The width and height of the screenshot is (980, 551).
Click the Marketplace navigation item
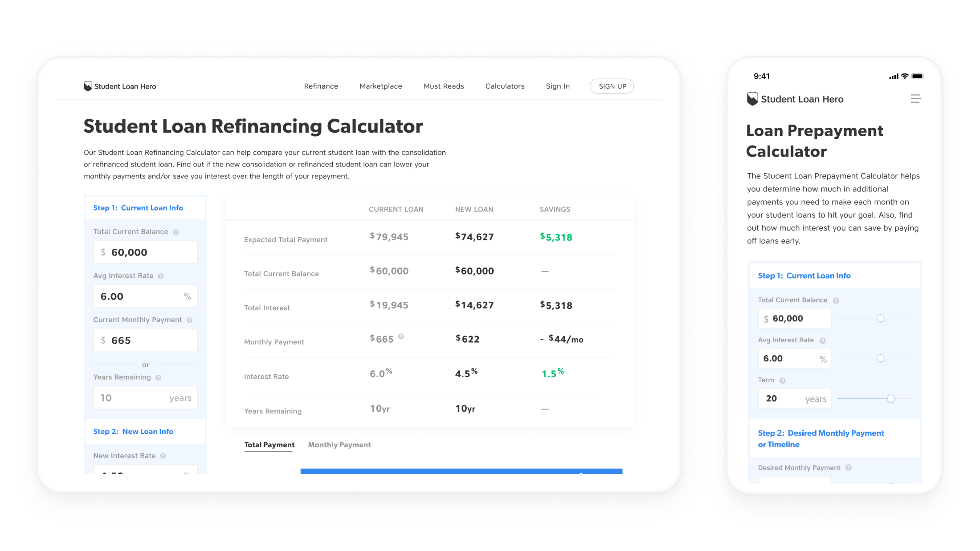(x=381, y=86)
